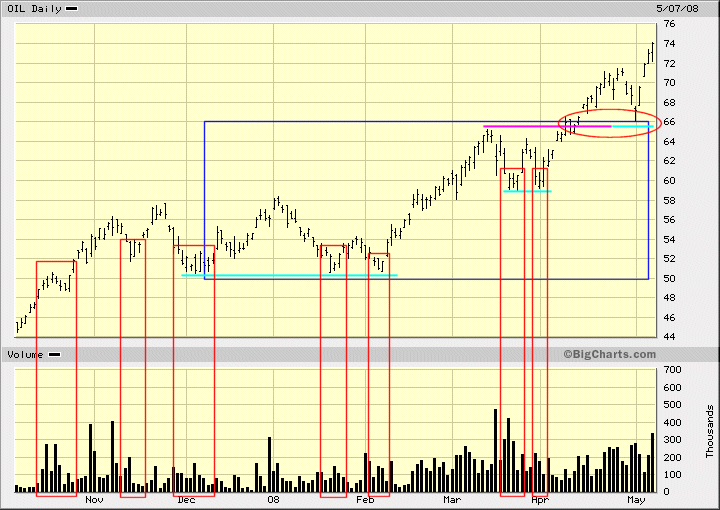Select price axis label 72

coord(669,63)
